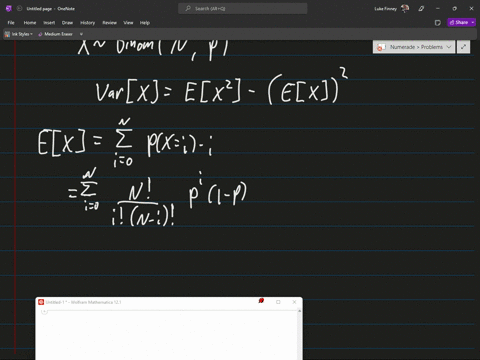Screen dimensions: 480x360
Task: Restore down the OneNote window
Action: 454,9
